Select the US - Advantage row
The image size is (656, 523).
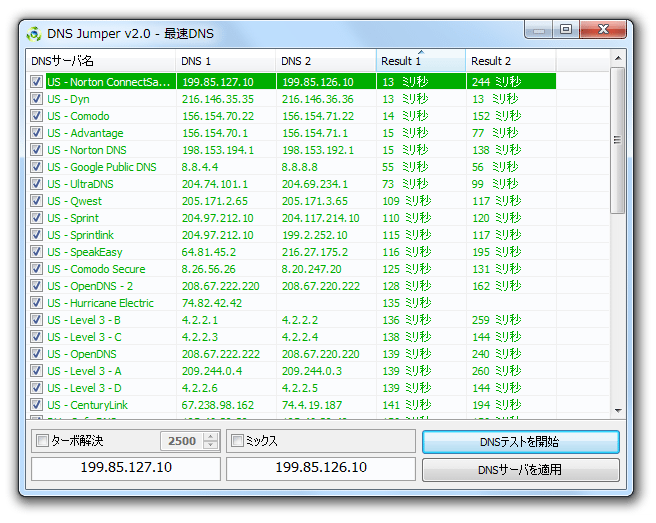[291, 133]
